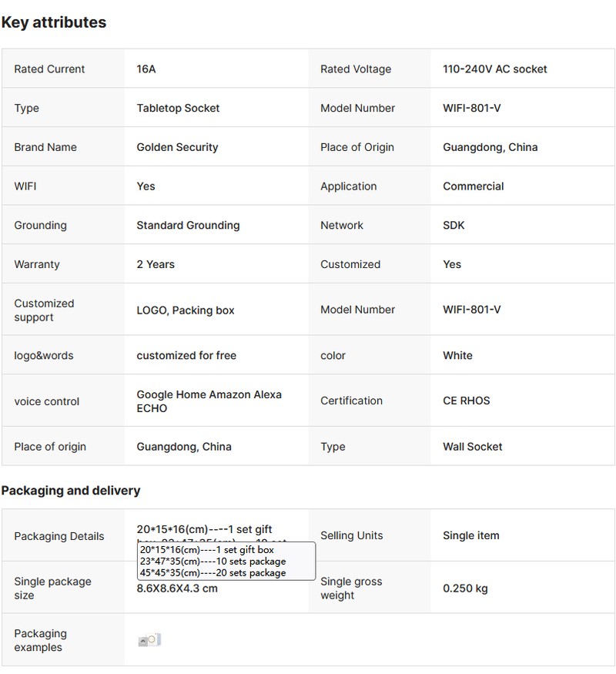The image size is (616, 674).
Task: Select the 110-240V AC socket value
Action: (x=494, y=69)
